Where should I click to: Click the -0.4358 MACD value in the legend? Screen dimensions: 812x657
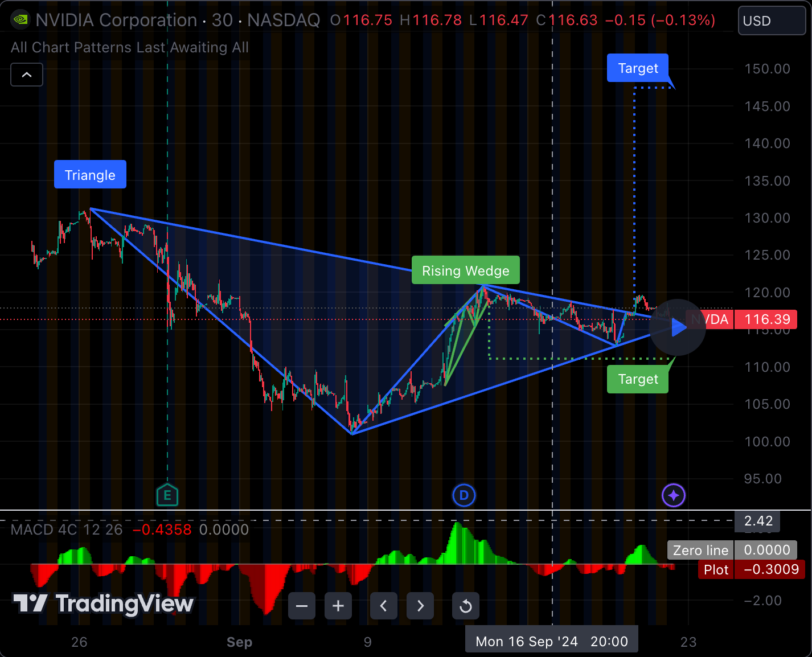point(162,529)
